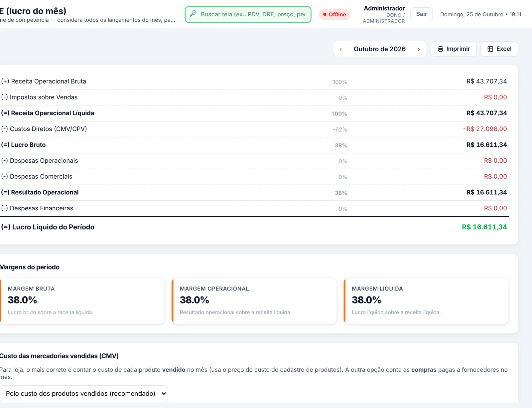532x408 pixels.
Task: Go to previous month arrow
Action: click(x=341, y=49)
